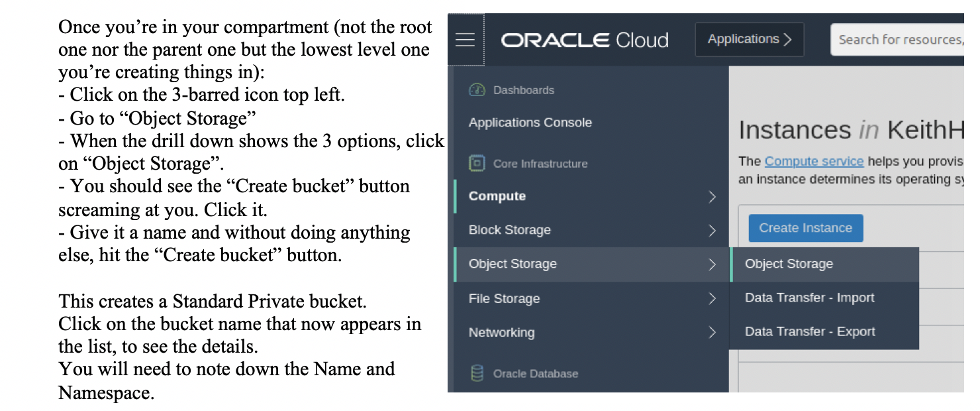Expand the Networking submenu chevron
The height and width of the screenshot is (411, 980).
click(712, 333)
